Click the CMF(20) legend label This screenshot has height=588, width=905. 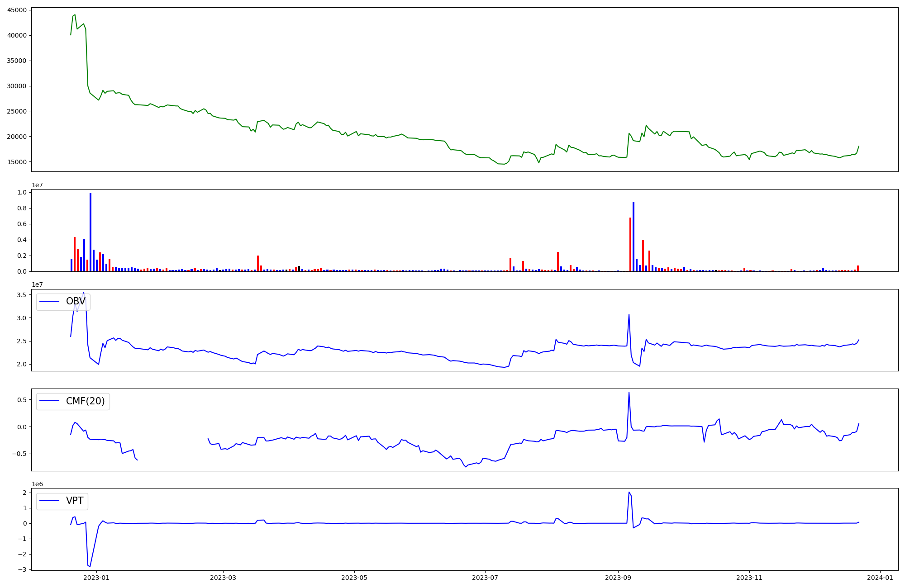[85, 401]
